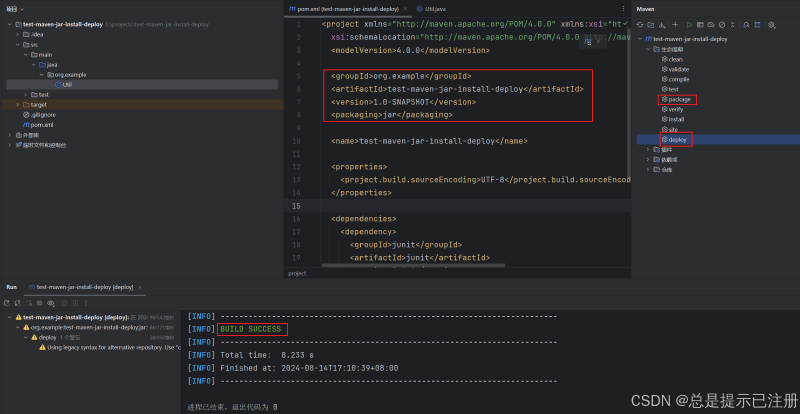800x414 pixels.
Task: Select clean lifecycle goal
Action: [672, 59]
